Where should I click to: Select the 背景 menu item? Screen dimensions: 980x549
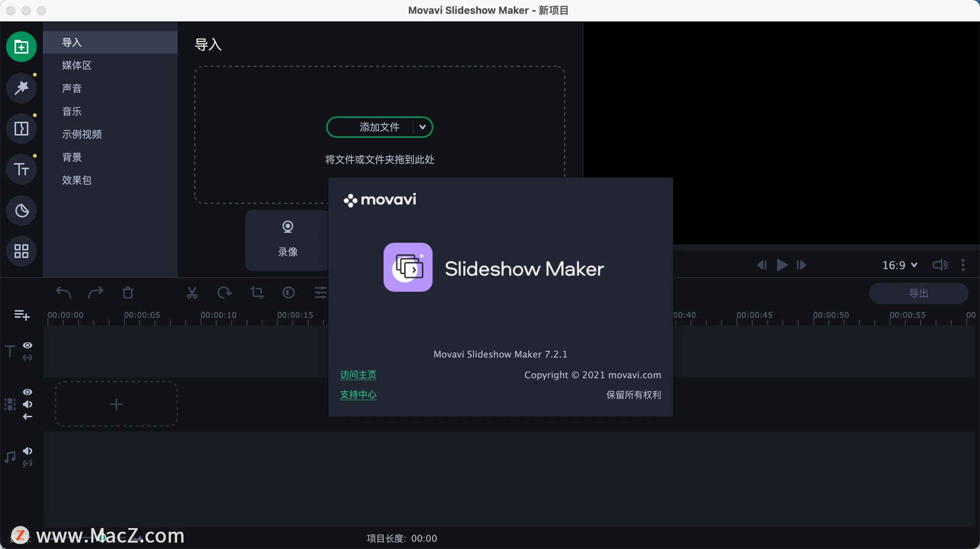(110, 157)
